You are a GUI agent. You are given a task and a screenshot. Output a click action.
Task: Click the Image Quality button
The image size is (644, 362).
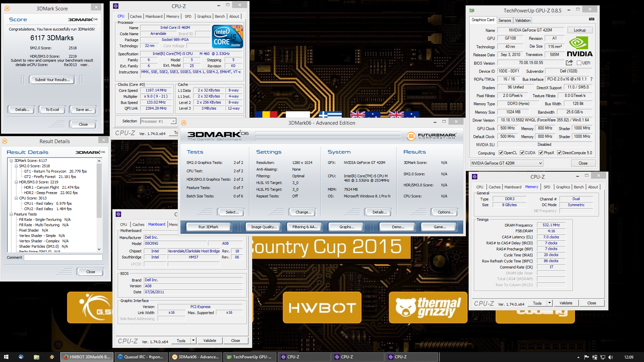click(264, 227)
